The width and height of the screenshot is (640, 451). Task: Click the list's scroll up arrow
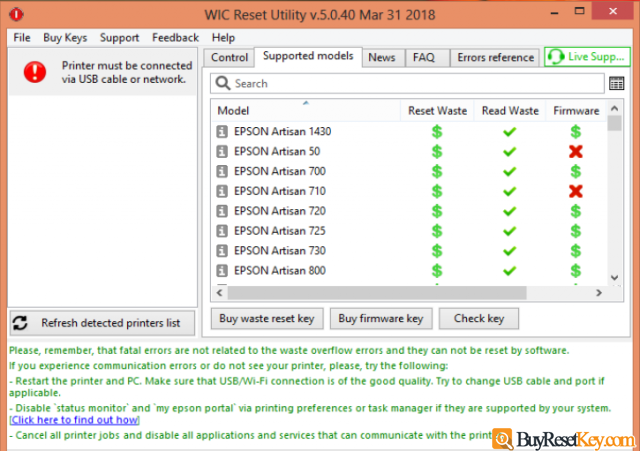(x=614, y=109)
